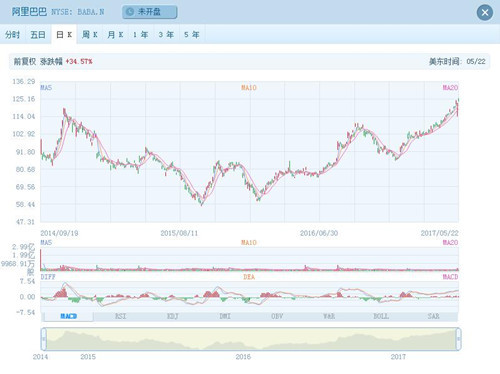Choose the BOLL indicator
This screenshot has width=500, height=374.
click(x=381, y=316)
